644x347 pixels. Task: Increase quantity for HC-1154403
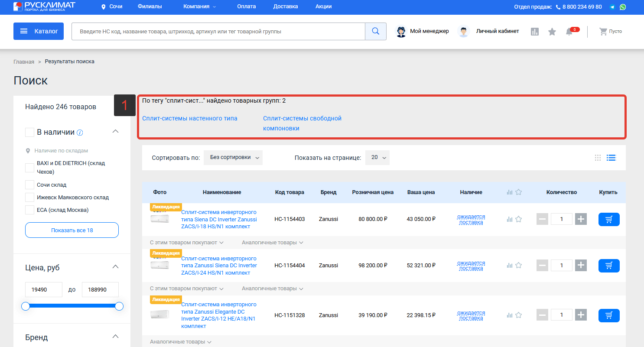click(x=581, y=219)
